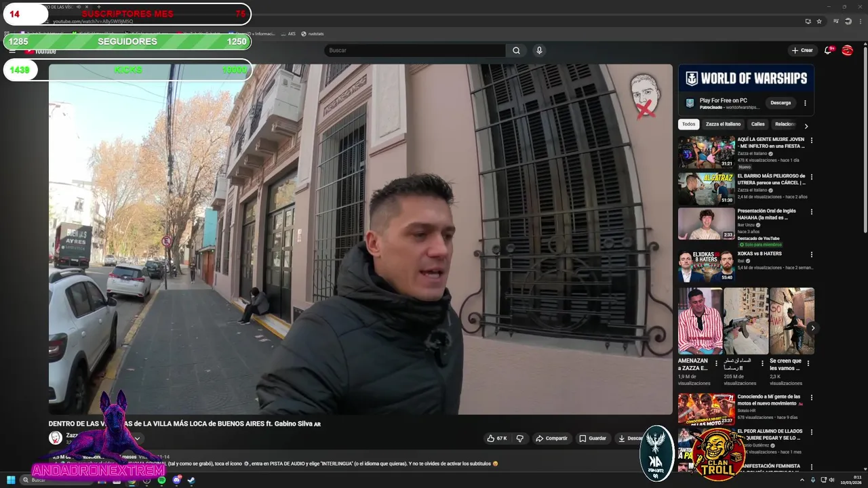868x488 pixels.
Task: Select the Todos filter chip
Action: click(688, 124)
